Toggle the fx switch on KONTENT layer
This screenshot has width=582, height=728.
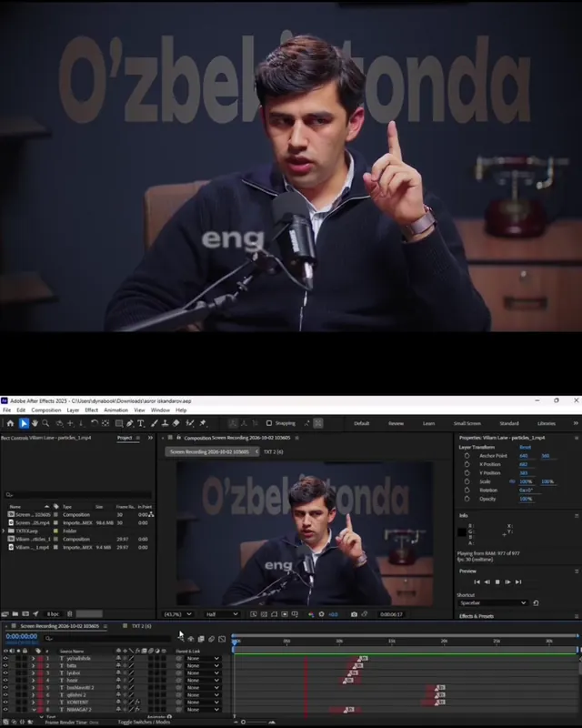137,702
